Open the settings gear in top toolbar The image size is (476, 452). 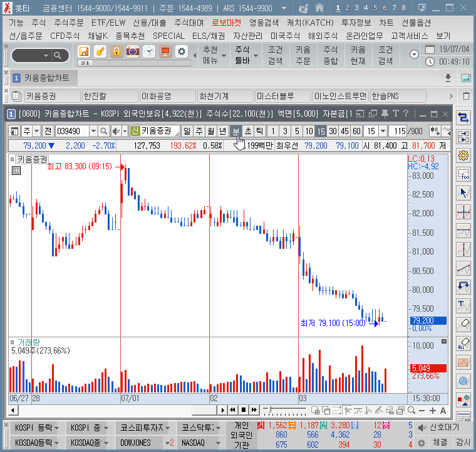coord(182,51)
